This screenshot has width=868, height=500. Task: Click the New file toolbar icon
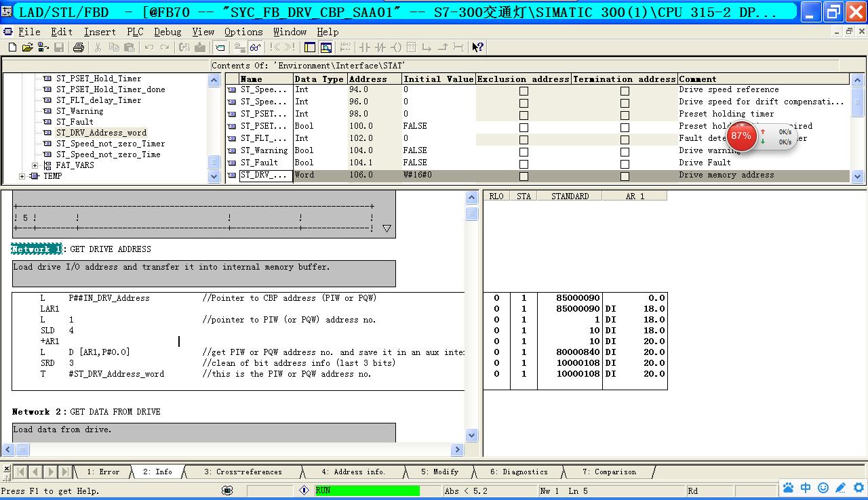[x=12, y=47]
